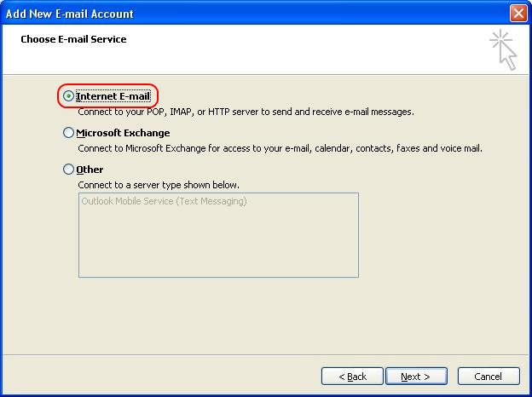This screenshot has width=532, height=397.
Task: Click the Internet E-mail label text
Action: click(113, 96)
